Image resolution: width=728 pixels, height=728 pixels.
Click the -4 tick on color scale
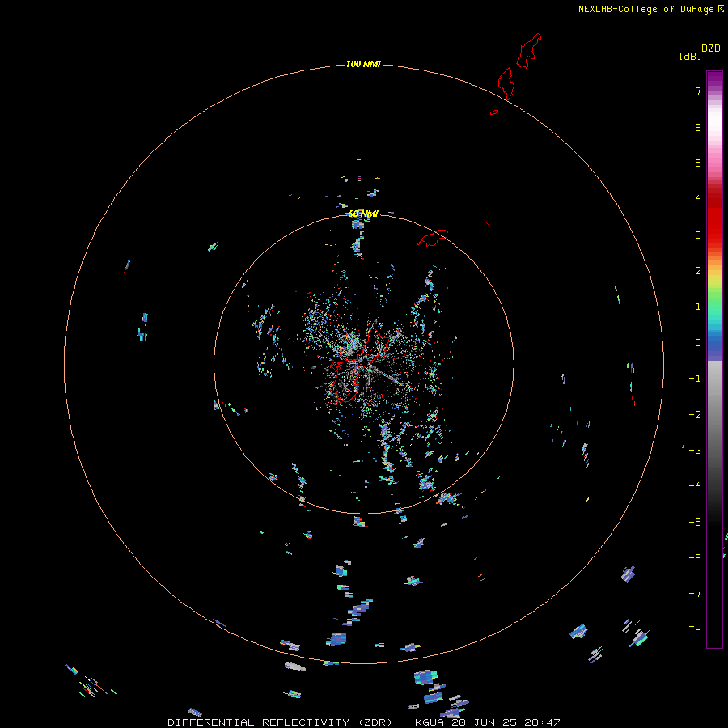point(695,486)
